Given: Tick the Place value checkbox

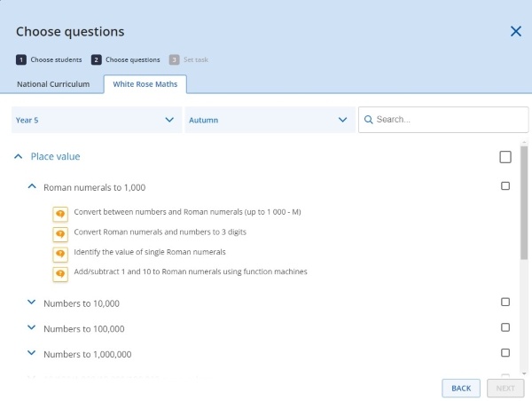Looking at the screenshot, I should 505,157.
